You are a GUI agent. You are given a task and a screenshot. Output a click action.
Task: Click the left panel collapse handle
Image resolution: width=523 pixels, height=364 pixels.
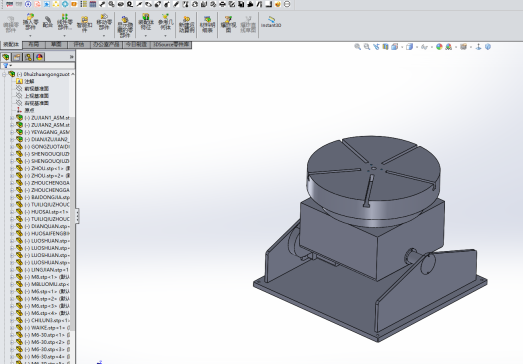pyautogui.click(x=77, y=216)
